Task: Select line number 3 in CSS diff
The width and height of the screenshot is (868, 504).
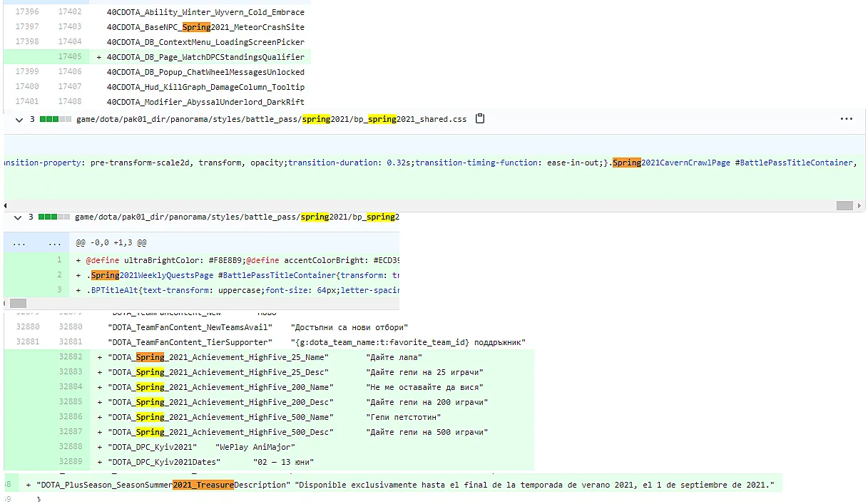Action: coord(60,290)
